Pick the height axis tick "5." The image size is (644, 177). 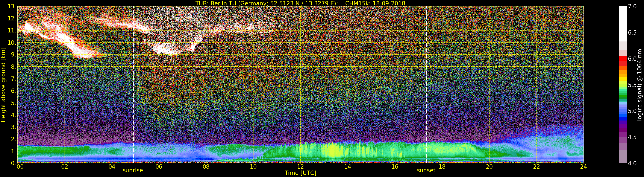click(x=14, y=103)
